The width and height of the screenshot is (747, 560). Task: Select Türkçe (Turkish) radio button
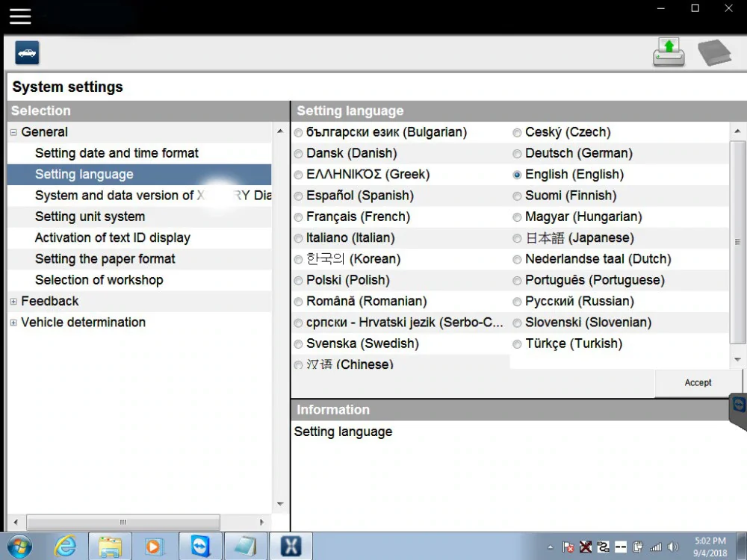tap(517, 344)
